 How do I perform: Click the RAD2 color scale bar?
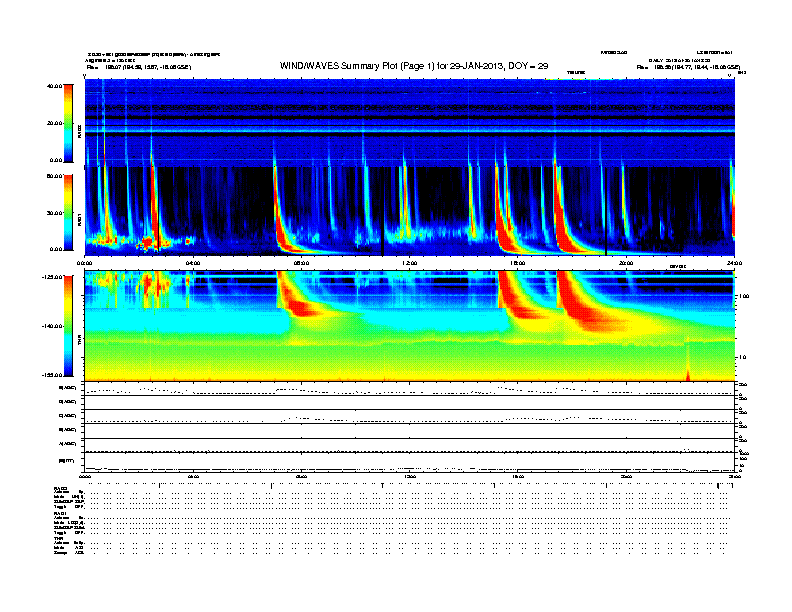point(68,123)
